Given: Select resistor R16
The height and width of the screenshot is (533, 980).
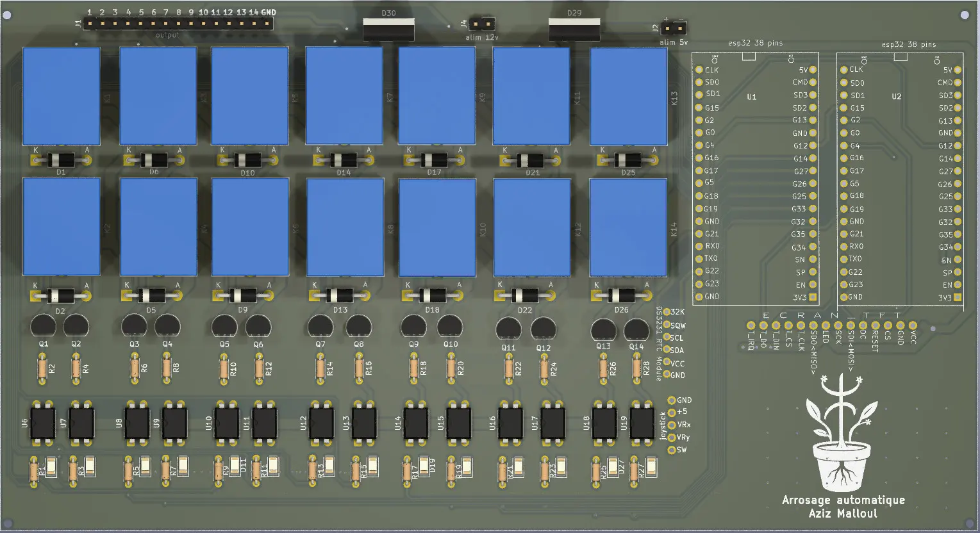Looking at the screenshot, I should (359, 369).
